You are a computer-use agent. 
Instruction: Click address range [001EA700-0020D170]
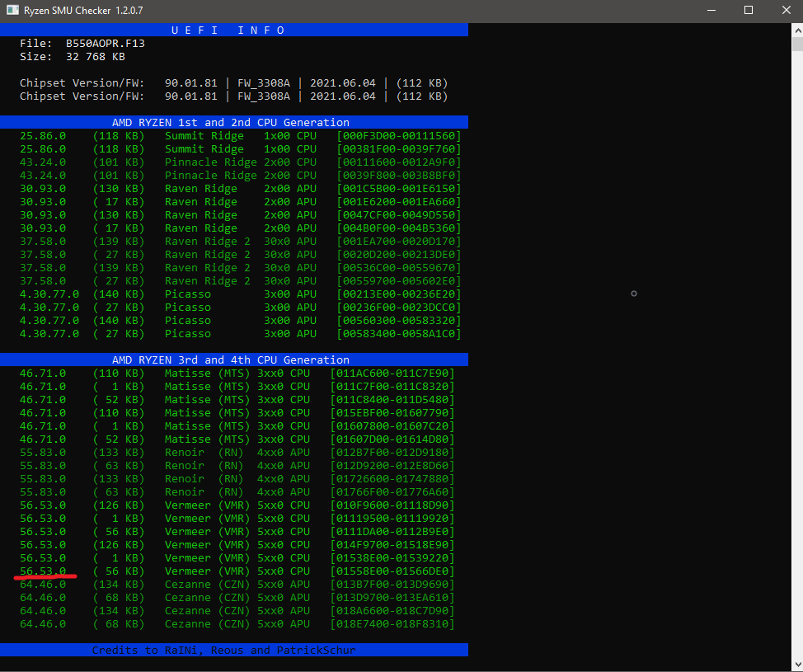click(x=399, y=242)
